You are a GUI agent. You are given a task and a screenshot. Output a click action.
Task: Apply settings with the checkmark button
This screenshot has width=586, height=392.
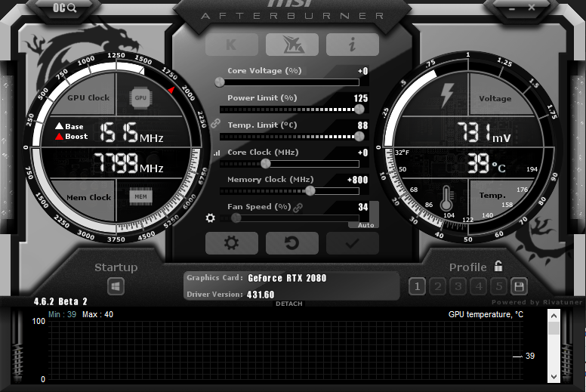353,243
